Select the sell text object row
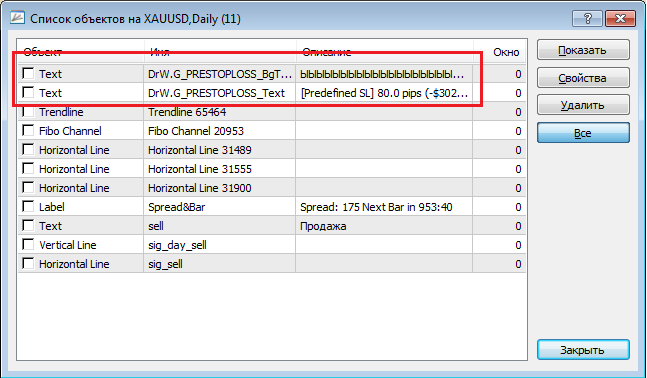Image resolution: width=647 pixels, height=378 pixels. click(x=272, y=226)
